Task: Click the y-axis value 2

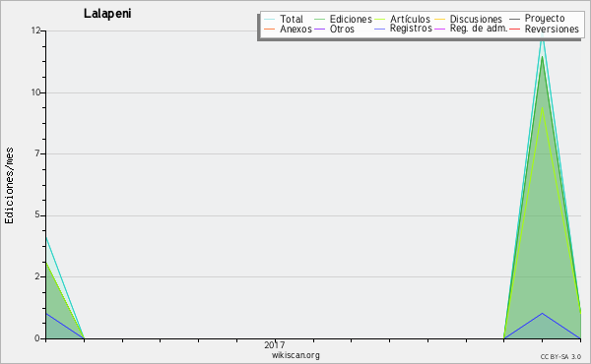Action: coord(37,276)
